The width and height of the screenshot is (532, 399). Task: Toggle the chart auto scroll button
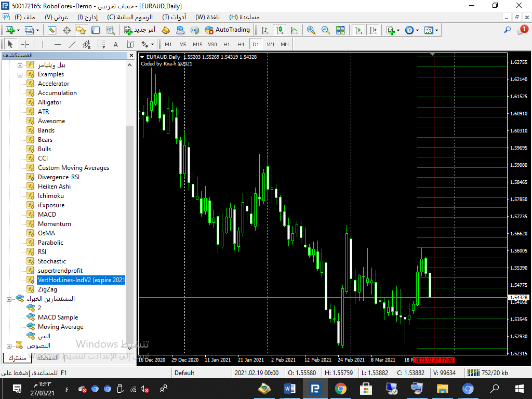[358, 30]
